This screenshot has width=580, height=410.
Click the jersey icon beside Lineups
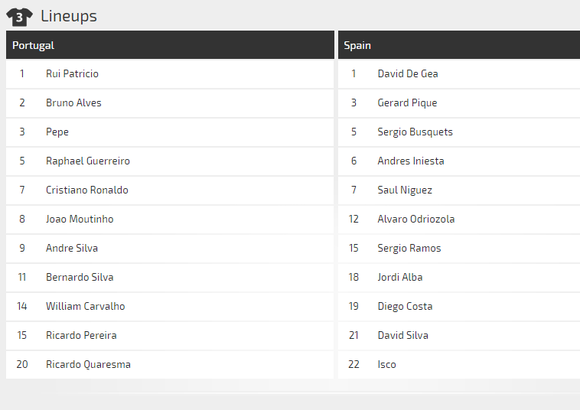19,17
